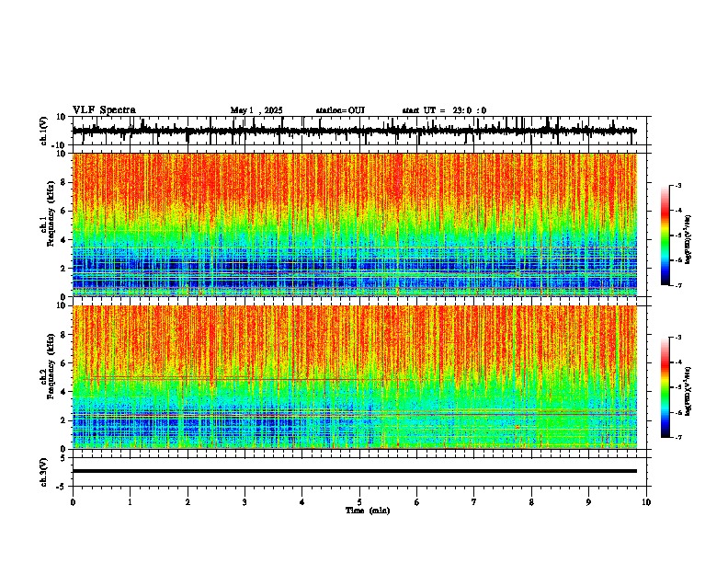Viewport: 728px width, 563px height.
Task: Click the time axis tick label "7"
Action: click(x=474, y=502)
